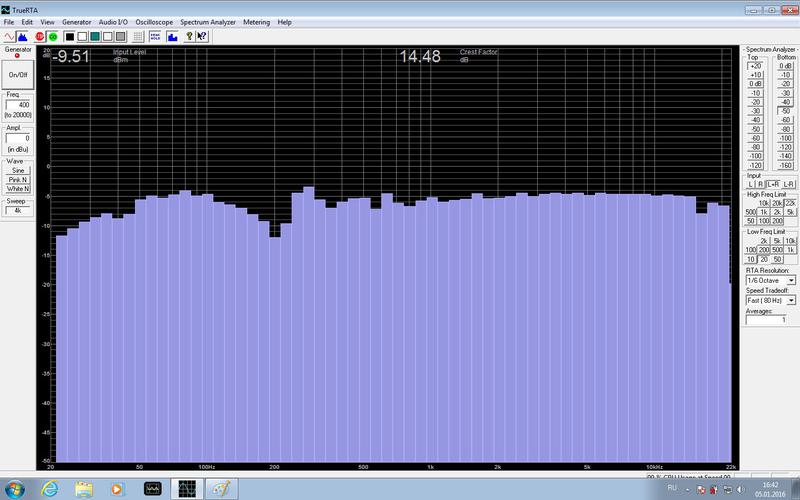Set Bottom level to -160
The image size is (800, 500).
[786, 165]
